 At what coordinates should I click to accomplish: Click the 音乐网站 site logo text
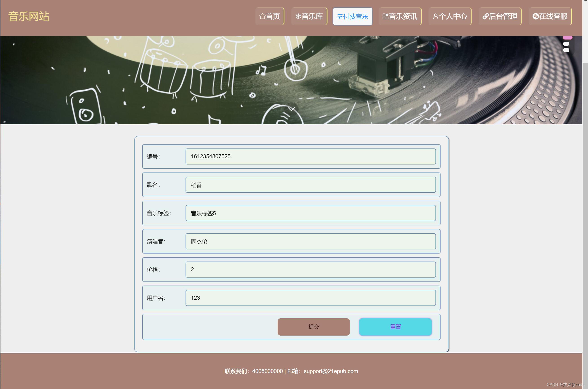pos(29,16)
